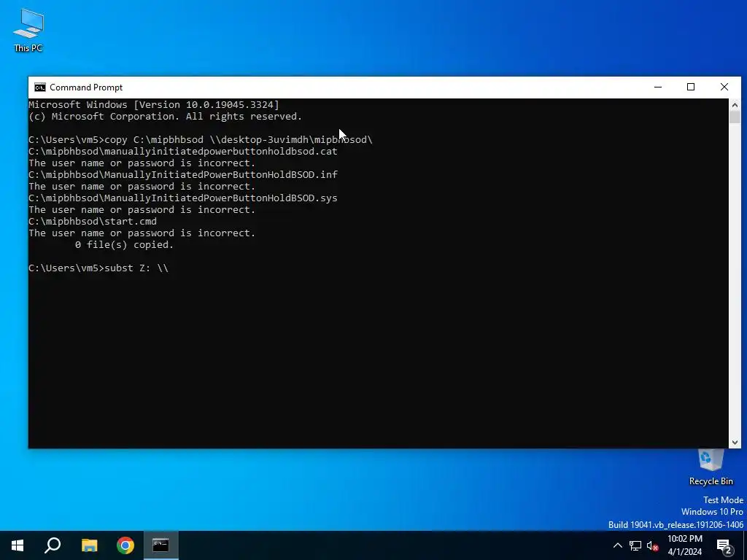Click the 'C:\mipbhbsod\start.cmd' line

click(x=93, y=222)
